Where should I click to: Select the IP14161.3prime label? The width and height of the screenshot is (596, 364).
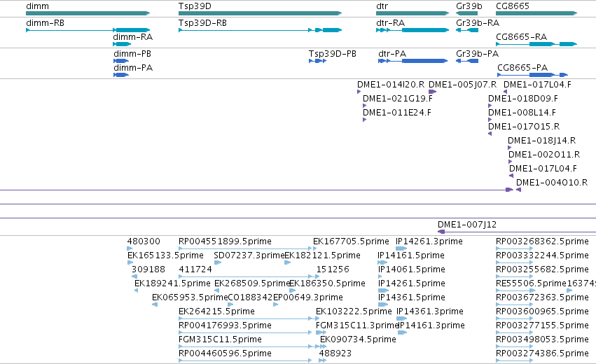tap(431, 325)
